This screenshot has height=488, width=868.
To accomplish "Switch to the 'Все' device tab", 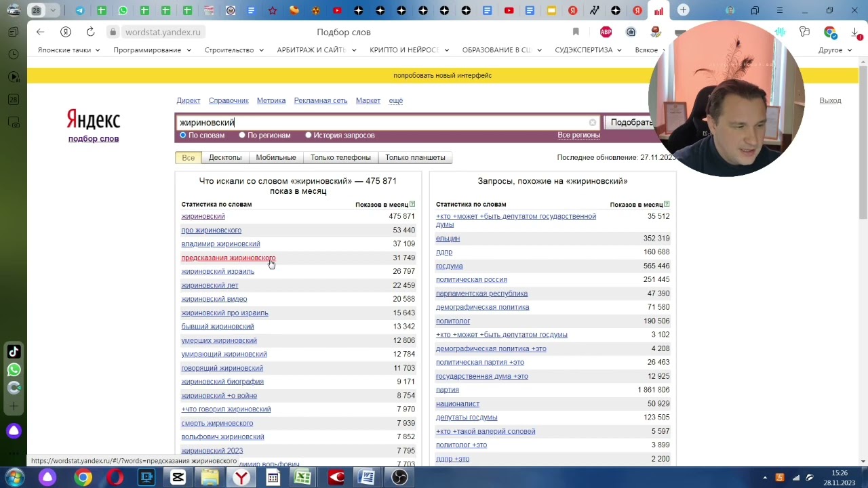I will 188,157.
